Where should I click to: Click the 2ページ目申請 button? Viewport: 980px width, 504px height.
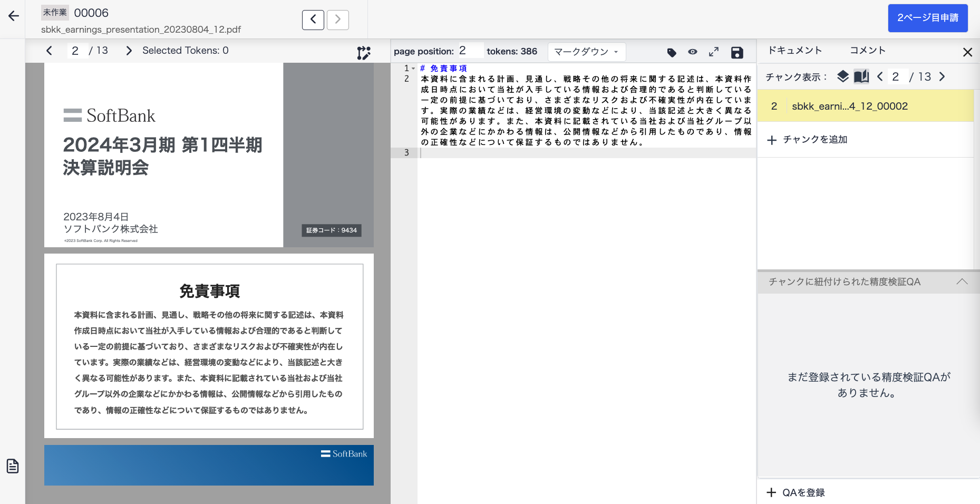click(x=928, y=18)
